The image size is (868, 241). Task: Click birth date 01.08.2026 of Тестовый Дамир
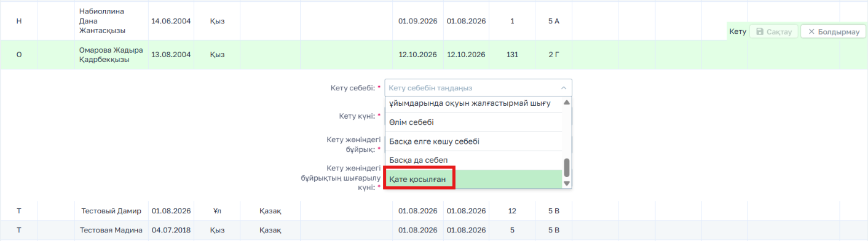171,211
